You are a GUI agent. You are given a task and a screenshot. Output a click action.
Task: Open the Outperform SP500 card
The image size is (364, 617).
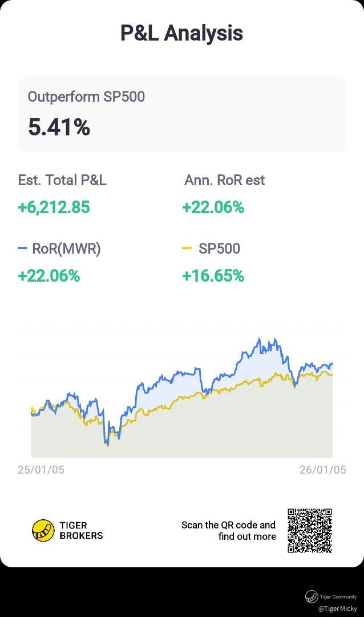(181, 114)
